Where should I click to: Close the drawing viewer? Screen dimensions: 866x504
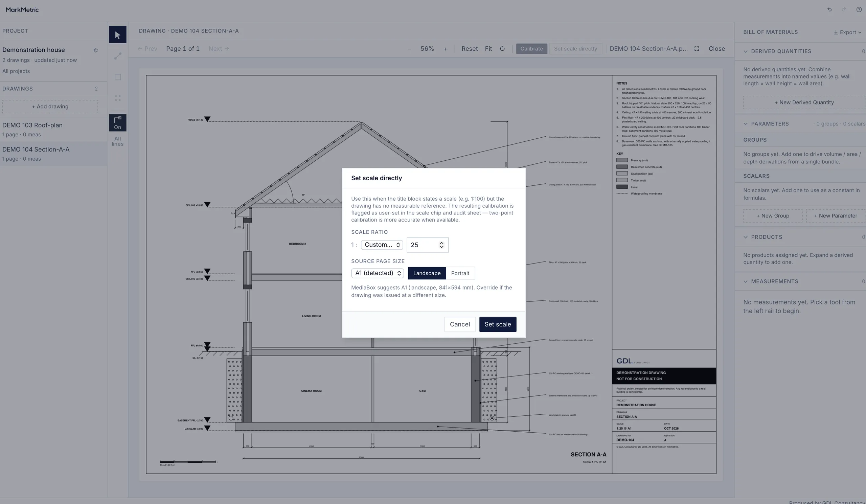point(716,49)
